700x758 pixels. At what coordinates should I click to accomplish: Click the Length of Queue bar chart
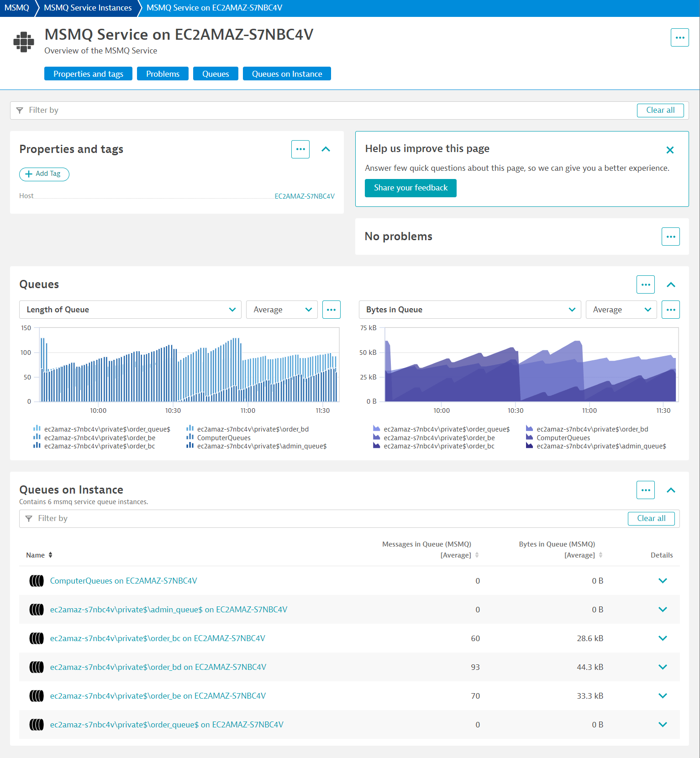tap(189, 365)
